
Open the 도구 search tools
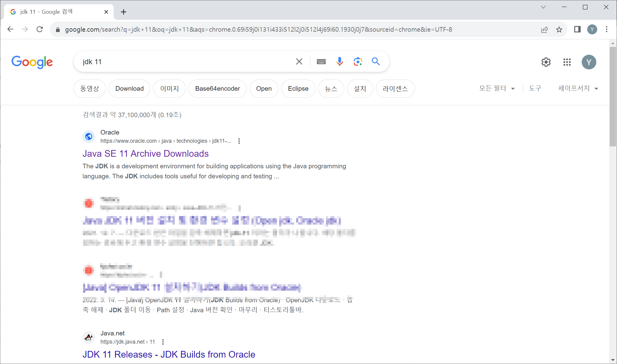[535, 88]
